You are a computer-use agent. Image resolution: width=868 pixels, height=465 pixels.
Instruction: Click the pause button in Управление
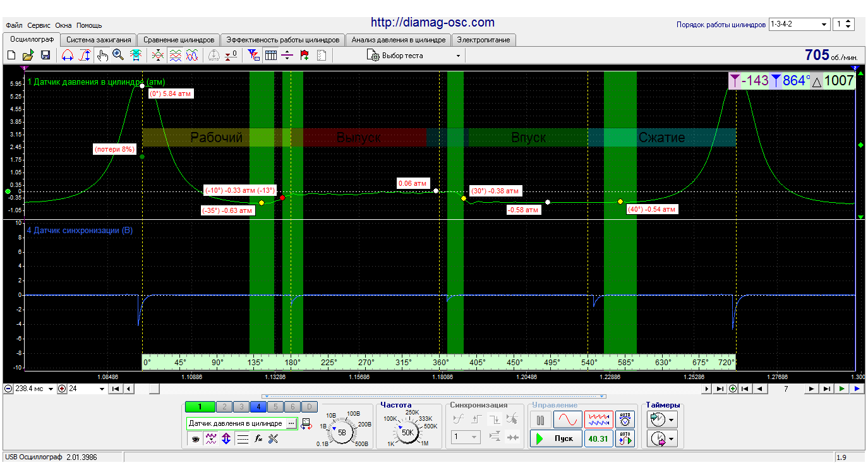click(540, 420)
